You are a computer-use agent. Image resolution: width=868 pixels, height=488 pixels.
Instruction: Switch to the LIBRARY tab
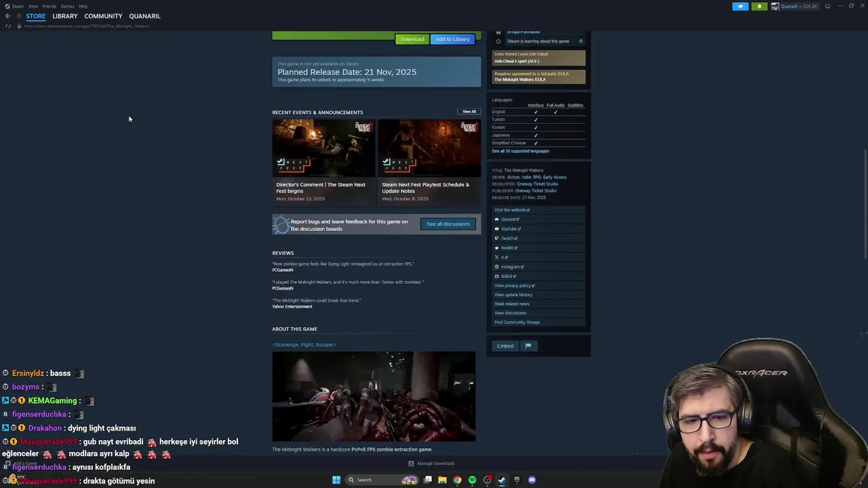65,16
